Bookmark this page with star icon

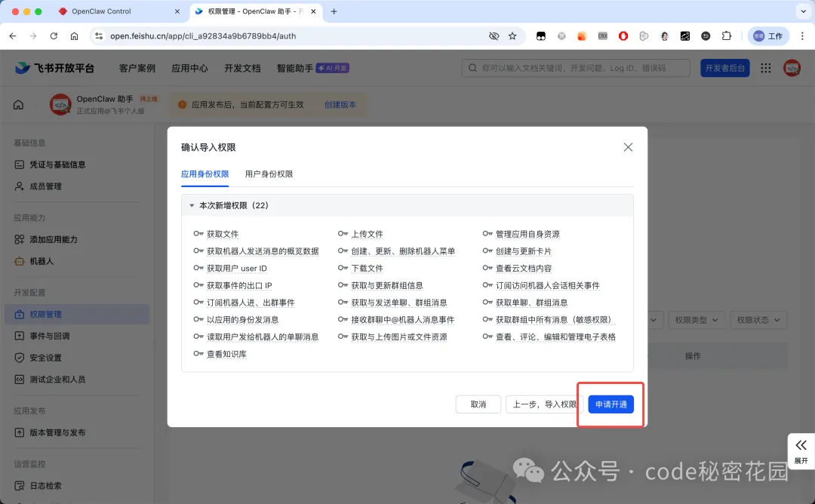[512, 36]
